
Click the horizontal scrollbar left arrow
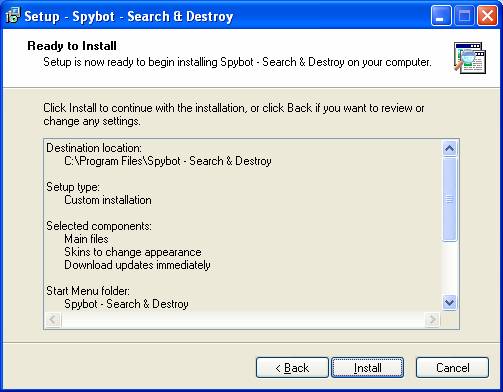(x=53, y=320)
